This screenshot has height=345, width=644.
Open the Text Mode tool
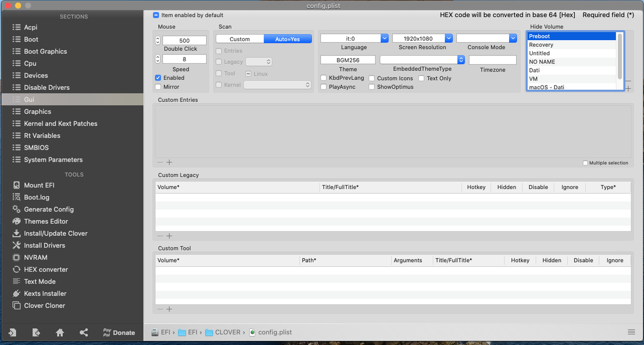(40, 282)
